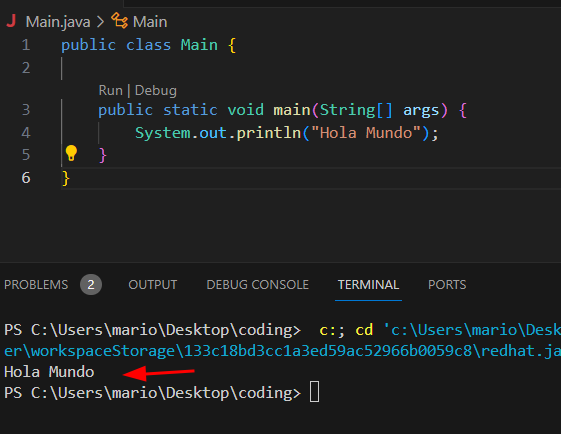Click line number 6 in gutter
561x434 pixels.
[26, 178]
